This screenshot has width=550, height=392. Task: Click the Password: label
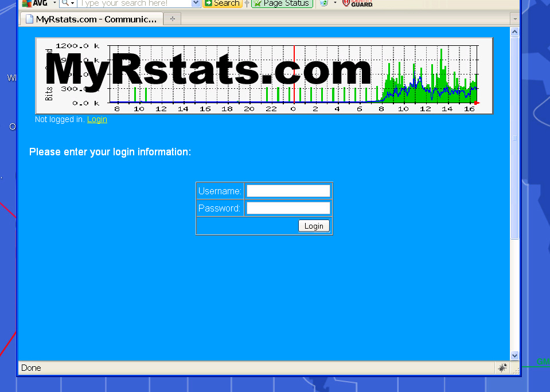coord(219,208)
